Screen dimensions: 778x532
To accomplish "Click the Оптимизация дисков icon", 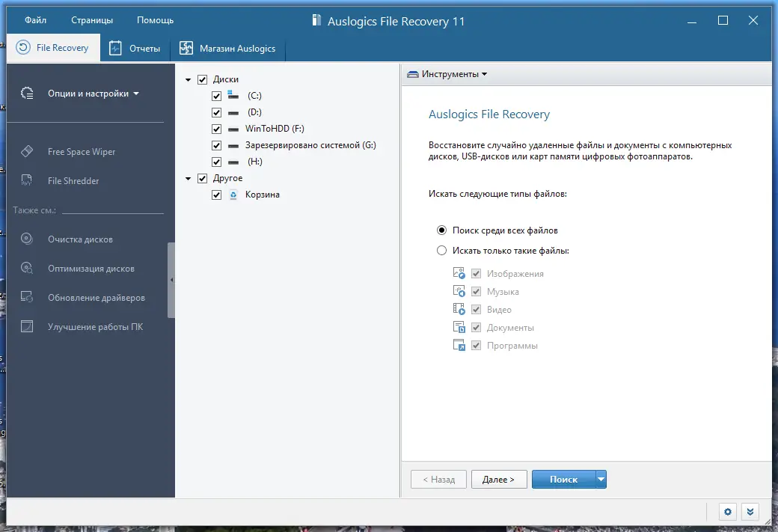I will pyautogui.click(x=27, y=268).
